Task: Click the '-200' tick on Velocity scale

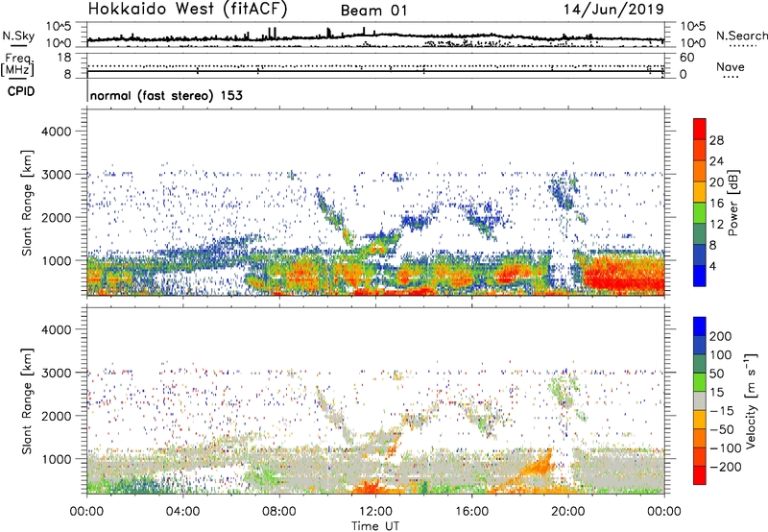Action: tap(725, 467)
